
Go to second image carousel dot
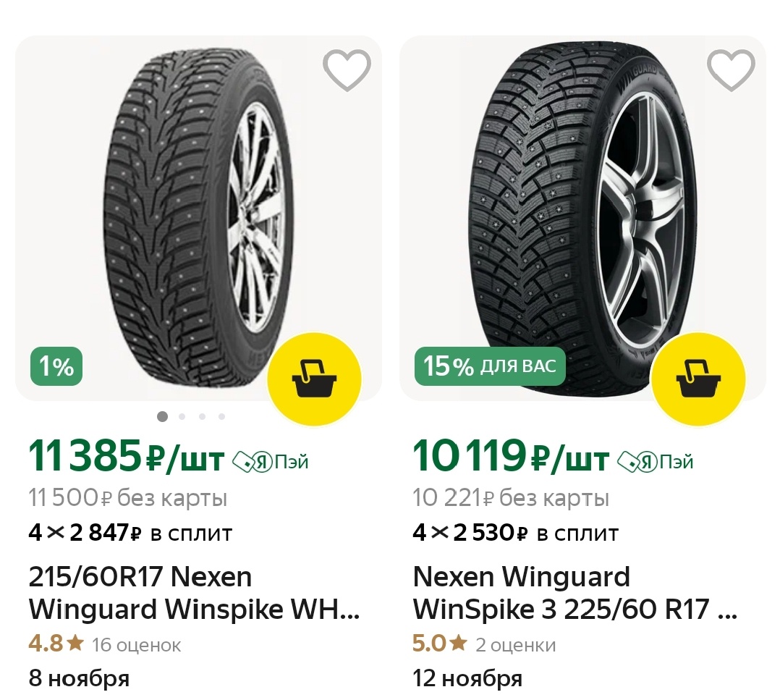pos(182,416)
